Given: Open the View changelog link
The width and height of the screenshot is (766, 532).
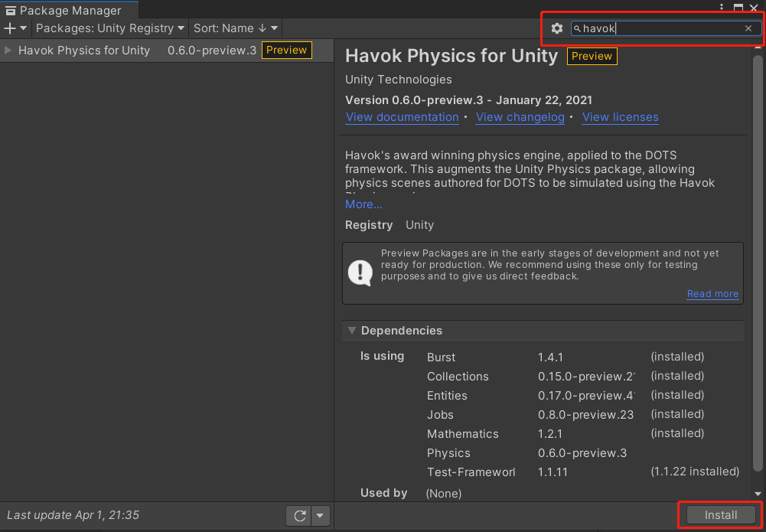Looking at the screenshot, I should [x=520, y=117].
